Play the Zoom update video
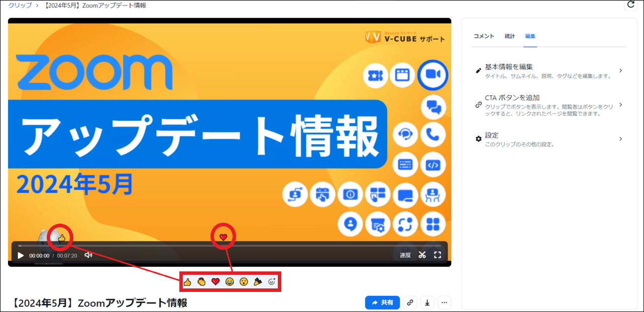Screen dimensions: 644x312 click(x=21, y=255)
